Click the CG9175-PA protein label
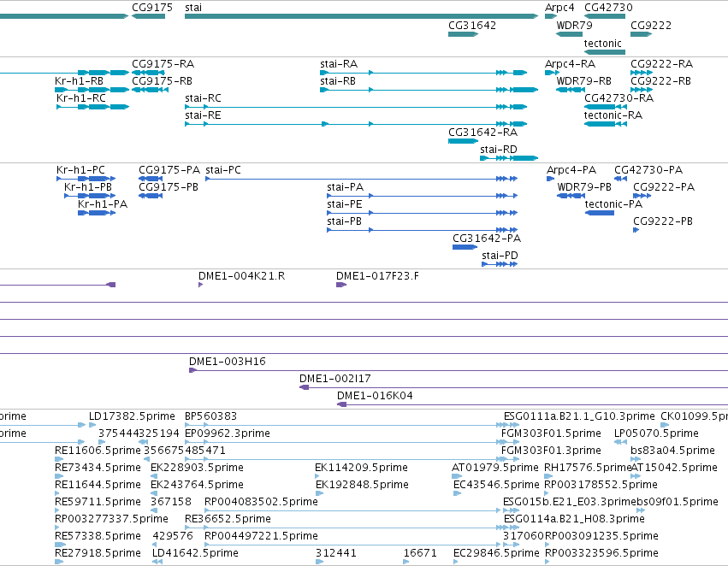The image size is (728, 566). pyautogui.click(x=169, y=170)
